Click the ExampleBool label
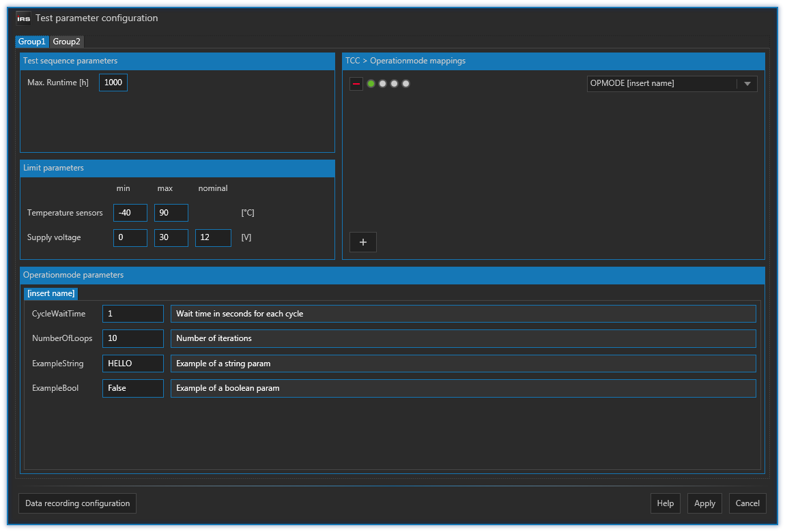Viewport: 785px width, 532px height. click(x=55, y=388)
